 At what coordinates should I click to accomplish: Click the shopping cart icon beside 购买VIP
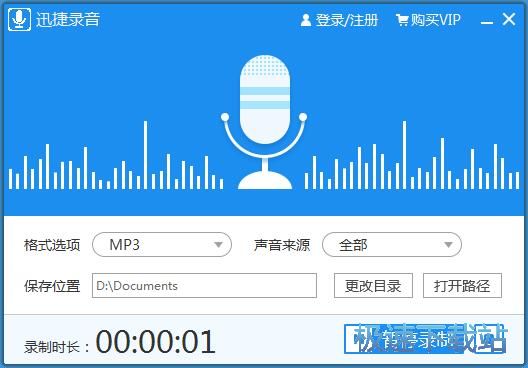pos(402,20)
